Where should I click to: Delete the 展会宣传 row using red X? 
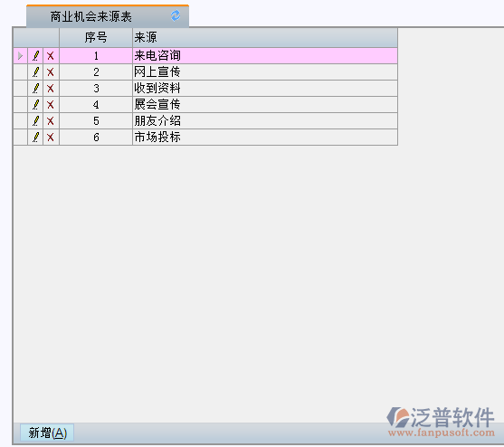(x=51, y=105)
